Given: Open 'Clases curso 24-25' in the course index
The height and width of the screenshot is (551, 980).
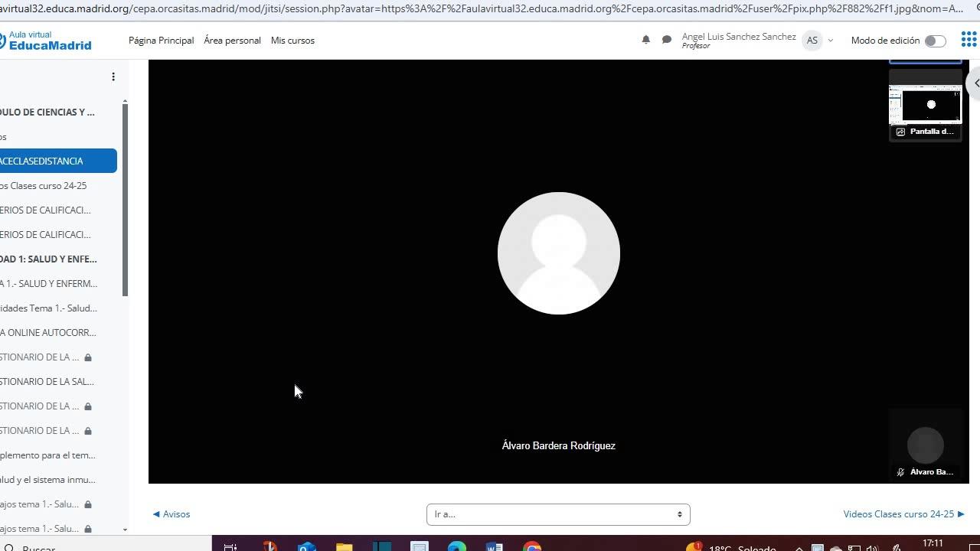Looking at the screenshot, I should pos(44,185).
